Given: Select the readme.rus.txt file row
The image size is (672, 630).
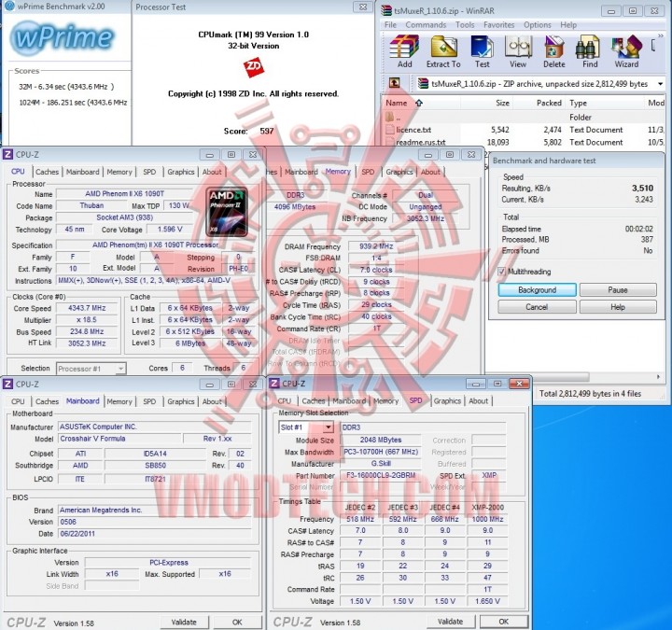Looking at the screenshot, I should click(525, 142).
